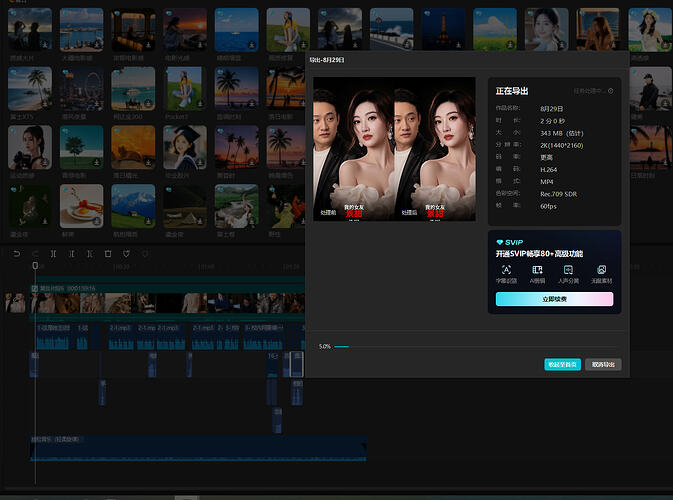Select the Eiffel Tower night filter thumbnail
Screen dimensions: 673x500
(x=443, y=30)
